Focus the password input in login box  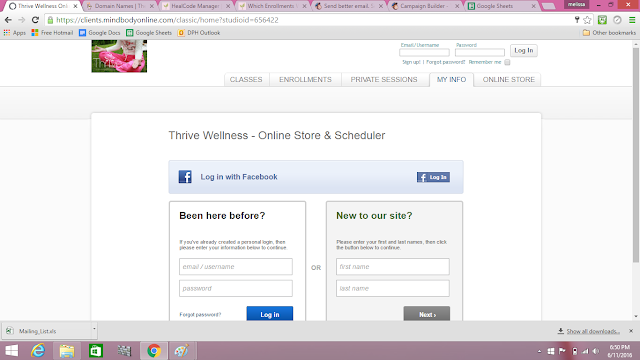(236, 288)
